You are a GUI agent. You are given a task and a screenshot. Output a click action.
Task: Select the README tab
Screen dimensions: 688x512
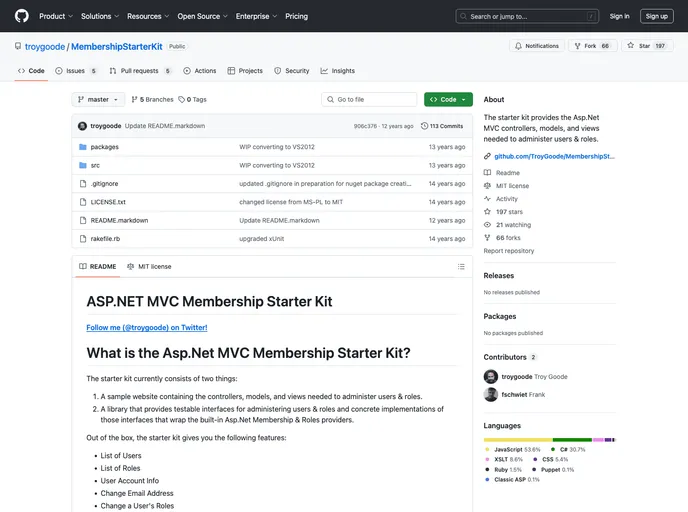click(98, 266)
